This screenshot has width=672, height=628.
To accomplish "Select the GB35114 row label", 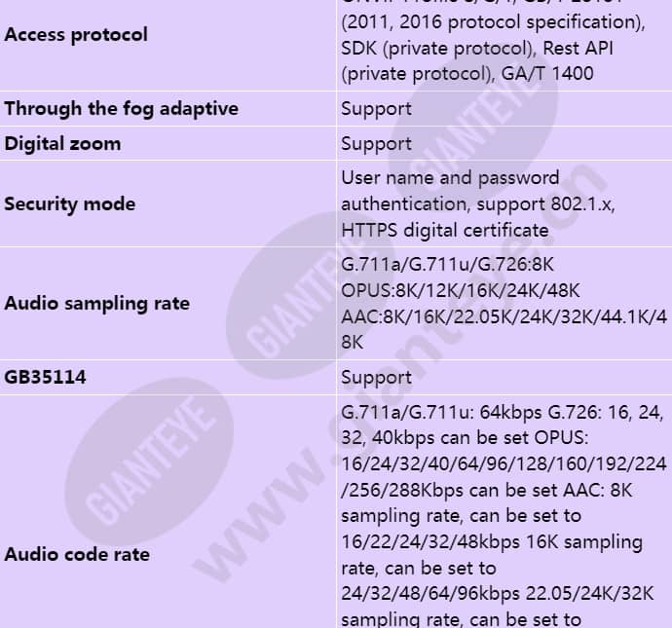I will point(45,378).
